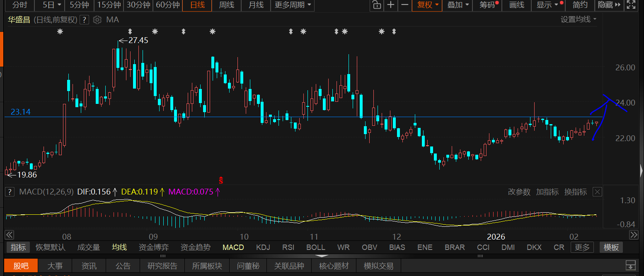This screenshot has height=276, width=644.
Task: Open the 所属板块 sector tab
Action: pos(207,266)
